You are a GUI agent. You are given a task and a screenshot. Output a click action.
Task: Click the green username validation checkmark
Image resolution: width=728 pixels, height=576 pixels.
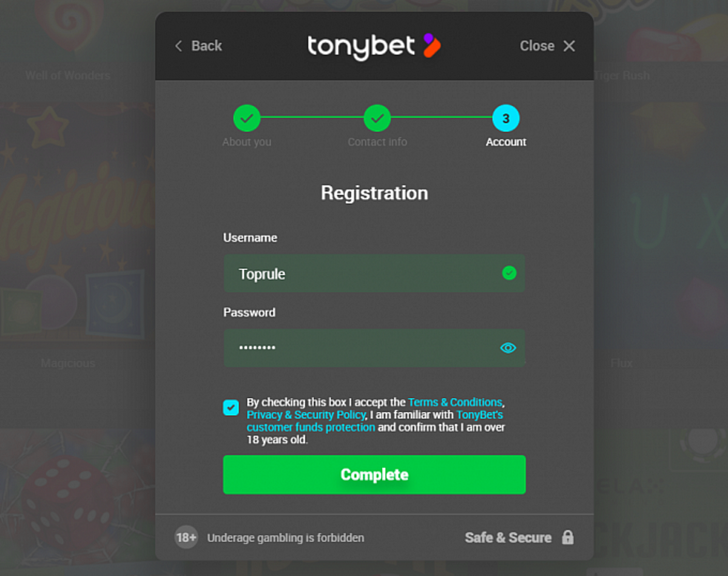(510, 273)
